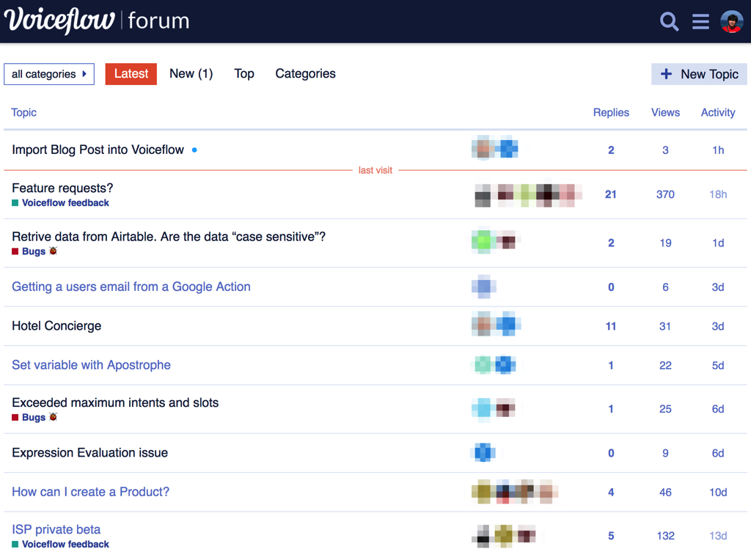This screenshot has width=751, height=560.
Task: Click first avatar on ISP private beta row
Action: tap(483, 536)
